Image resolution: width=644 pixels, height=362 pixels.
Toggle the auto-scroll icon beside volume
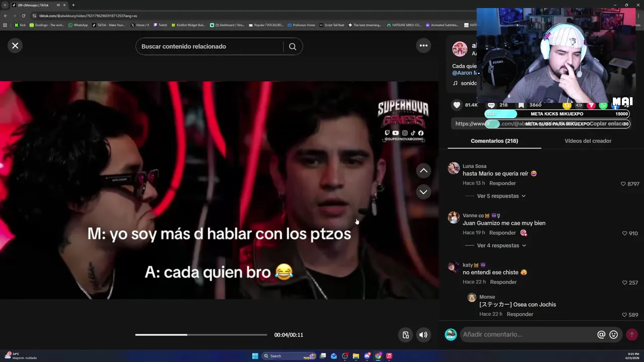point(406,335)
